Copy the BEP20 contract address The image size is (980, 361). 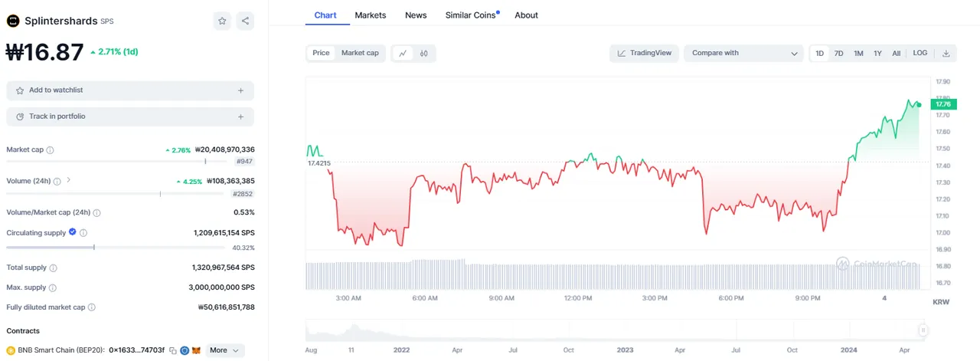point(173,350)
